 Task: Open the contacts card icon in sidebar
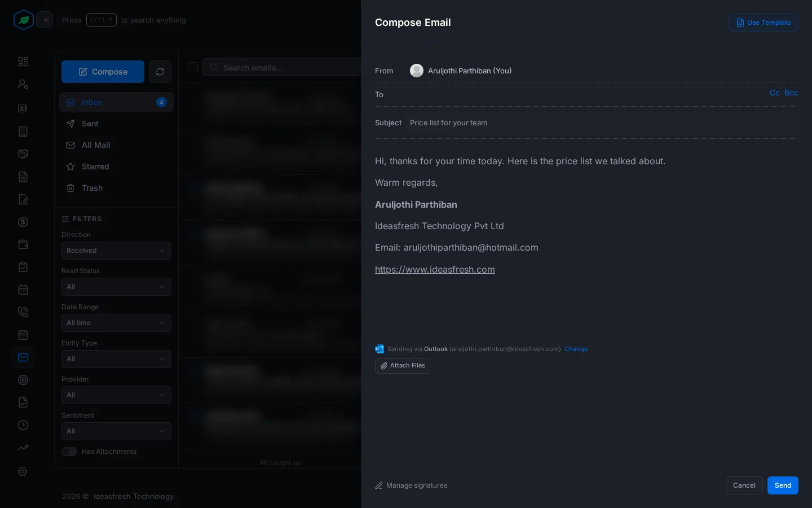coord(23,108)
